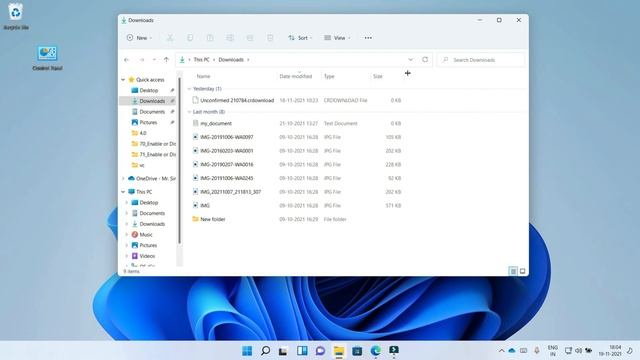Launch Microsoft Edge from taskbar
The height and width of the screenshot is (360, 640).
376,351
